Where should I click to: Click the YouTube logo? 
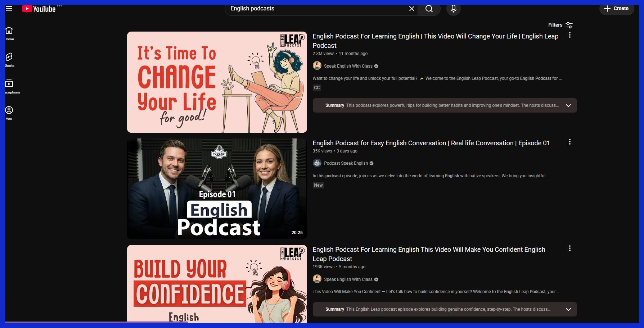(39, 9)
